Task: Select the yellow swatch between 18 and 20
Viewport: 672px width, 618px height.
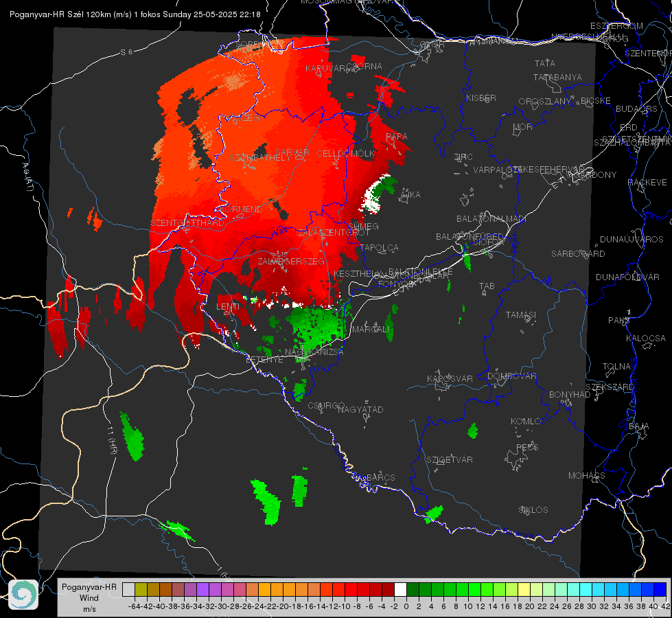Action: (x=524, y=589)
